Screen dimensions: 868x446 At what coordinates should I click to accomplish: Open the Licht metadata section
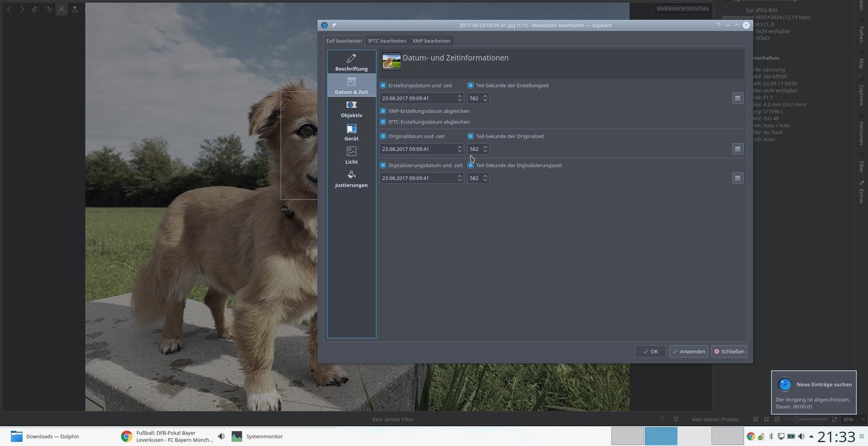tap(351, 155)
